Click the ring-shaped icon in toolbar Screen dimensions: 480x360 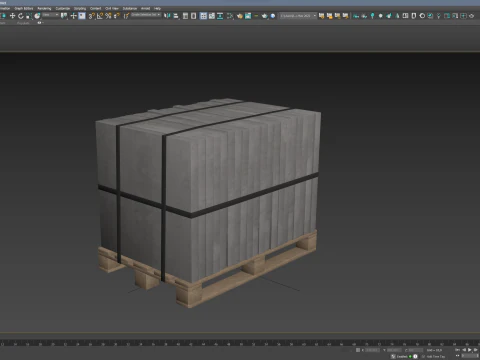[x=422, y=16]
